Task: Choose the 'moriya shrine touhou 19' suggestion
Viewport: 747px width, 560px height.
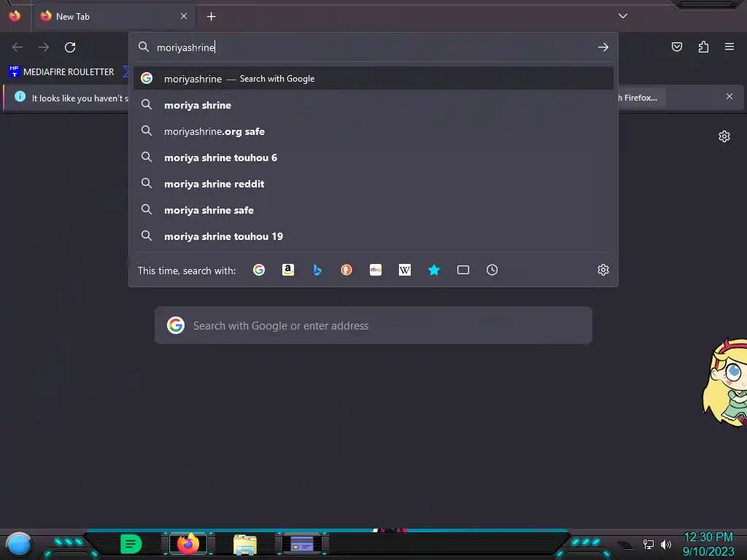Action: click(373, 236)
